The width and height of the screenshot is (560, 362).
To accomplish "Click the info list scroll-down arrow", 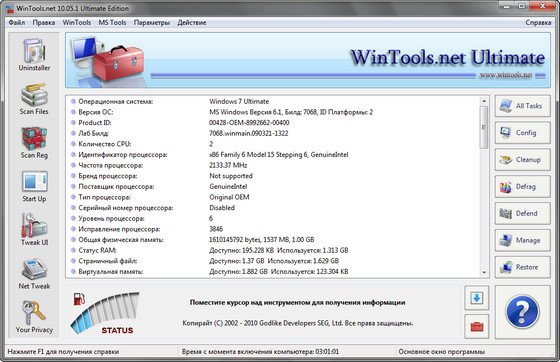I will [484, 272].
